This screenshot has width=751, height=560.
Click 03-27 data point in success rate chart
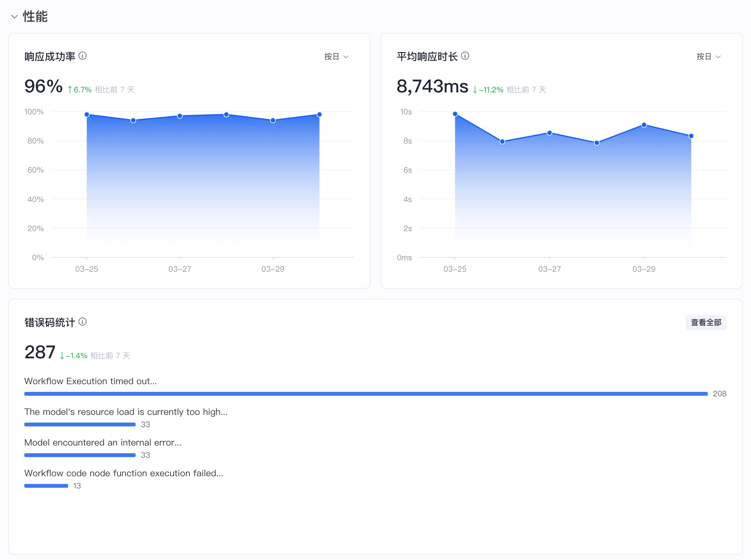[x=180, y=116]
